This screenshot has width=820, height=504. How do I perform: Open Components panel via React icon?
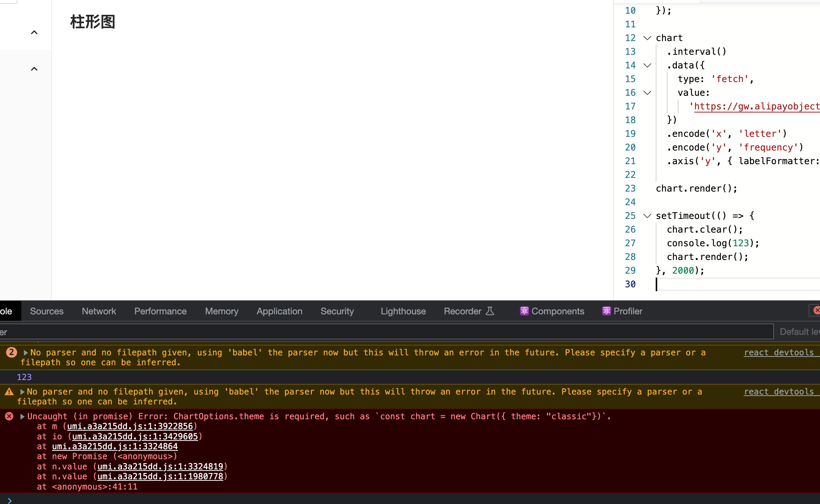tap(524, 311)
